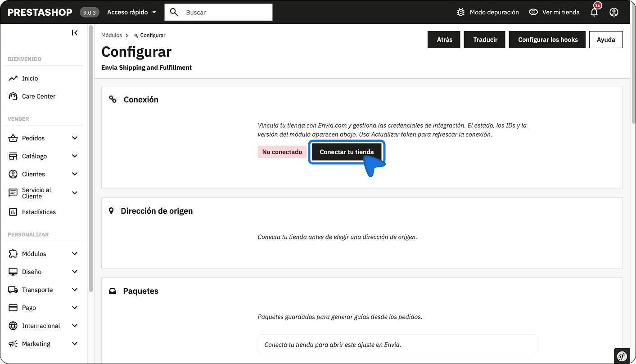The image size is (636, 364).
Task: Expand the Diseño menu chevron
Action: pyautogui.click(x=75, y=272)
